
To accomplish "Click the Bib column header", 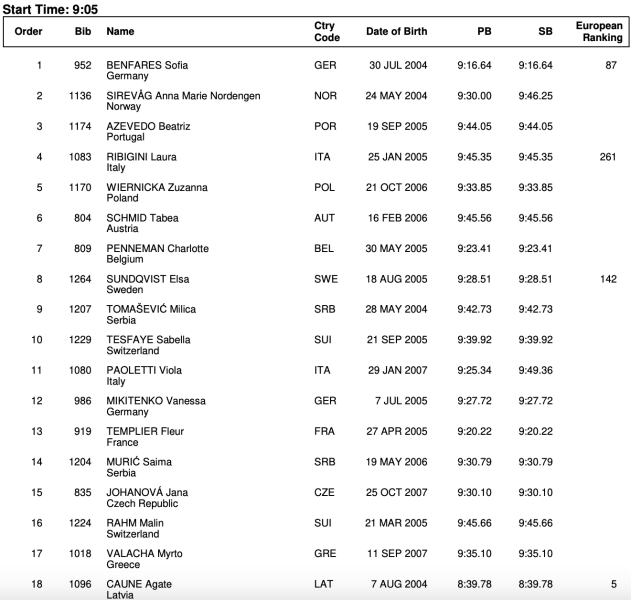I will 83,32.
